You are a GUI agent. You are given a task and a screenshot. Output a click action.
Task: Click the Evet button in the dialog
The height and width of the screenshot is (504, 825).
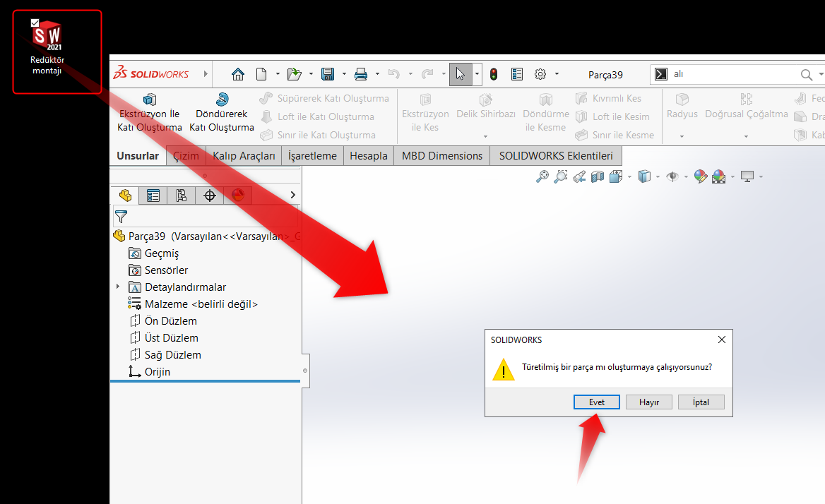coord(597,402)
